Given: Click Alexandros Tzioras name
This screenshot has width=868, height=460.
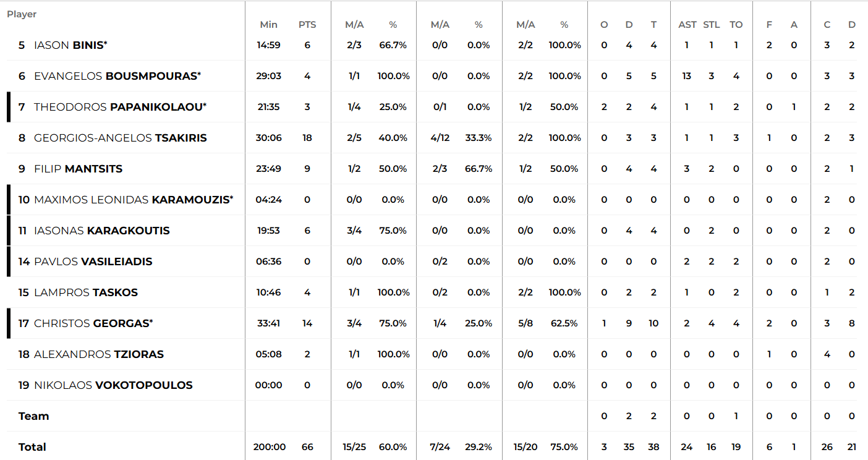Looking at the screenshot, I should click(x=99, y=354).
